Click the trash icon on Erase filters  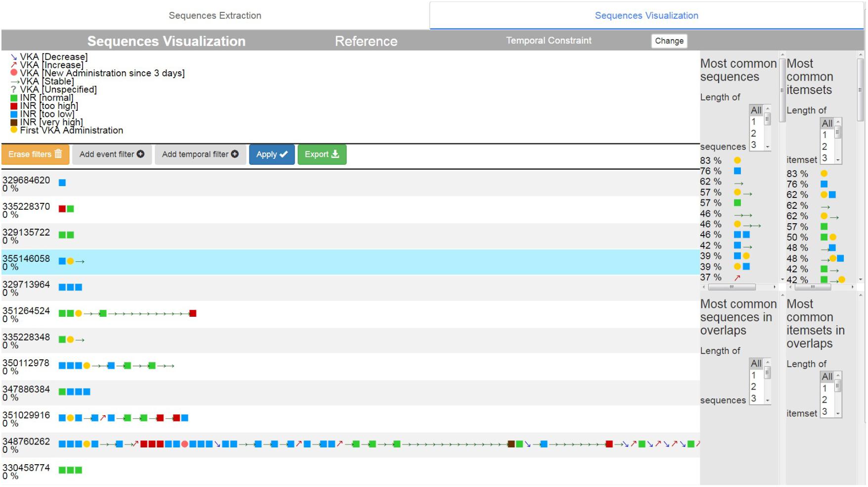pos(58,154)
